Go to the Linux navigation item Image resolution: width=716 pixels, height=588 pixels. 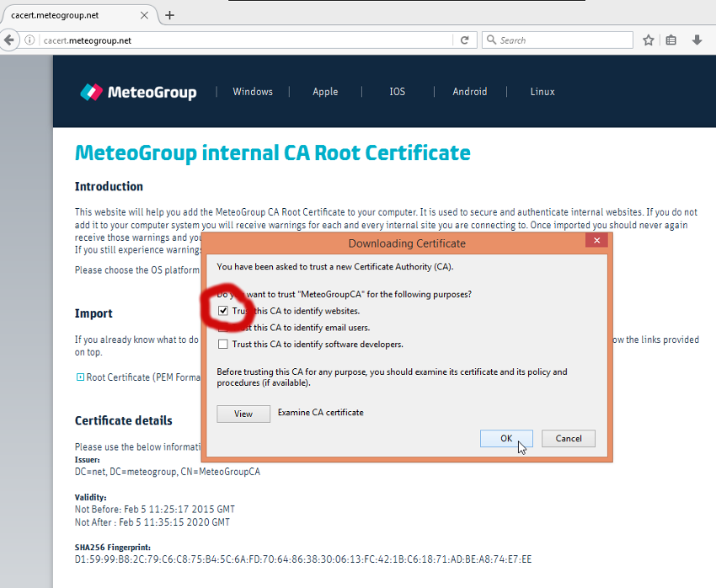pyautogui.click(x=542, y=92)
